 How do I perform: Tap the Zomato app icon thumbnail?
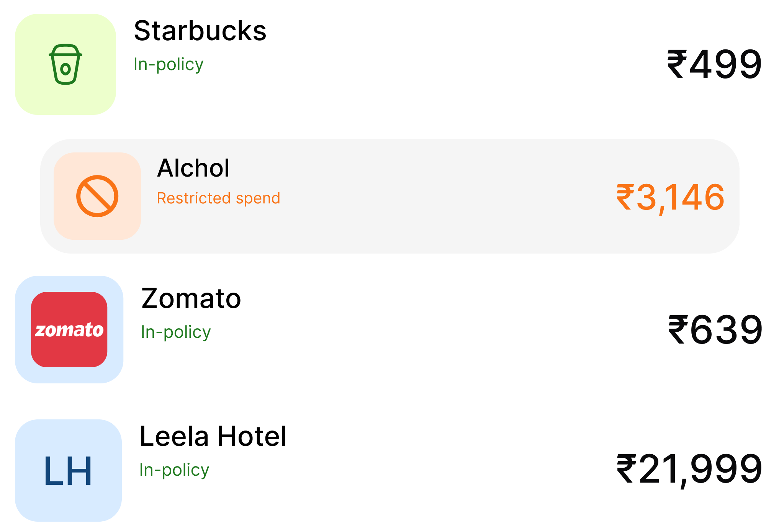[69, 330]
